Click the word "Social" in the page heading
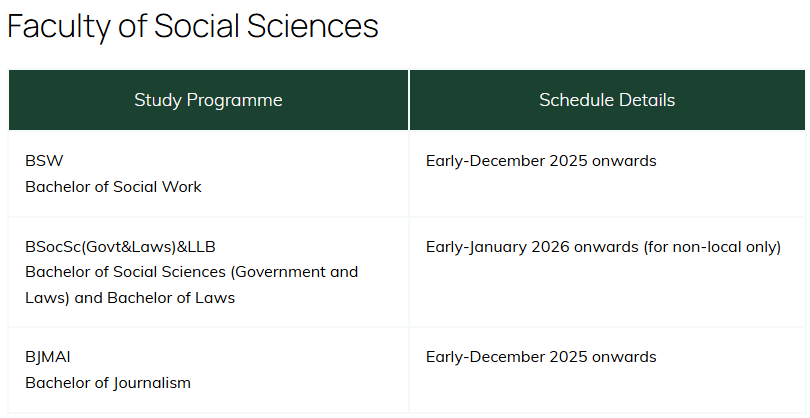The image size is (810, 418). [200, 27]
